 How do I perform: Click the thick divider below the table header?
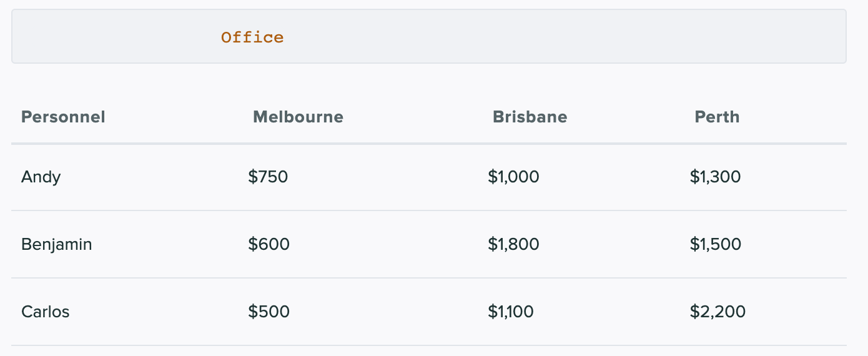click(428, 144)
